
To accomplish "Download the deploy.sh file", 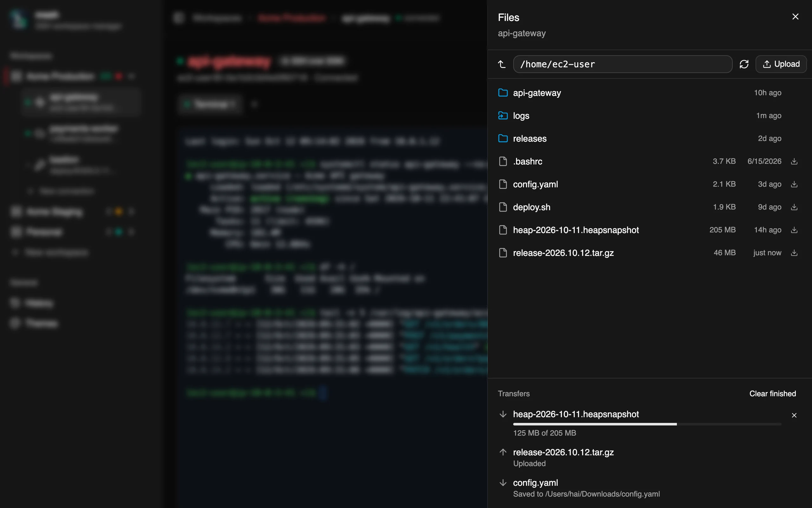I will click(x=794, y=207).
